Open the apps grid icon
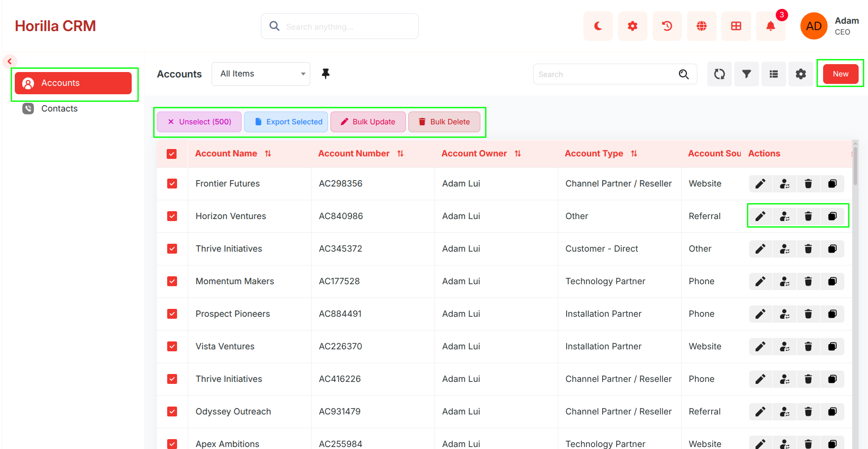Screen dimensions: 868x449 (x=736, y=26)
